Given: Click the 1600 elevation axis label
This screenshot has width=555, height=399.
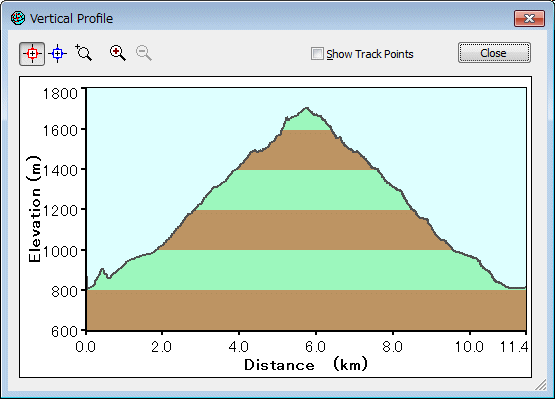Looking at the screenshot, I should pos(60,131).
